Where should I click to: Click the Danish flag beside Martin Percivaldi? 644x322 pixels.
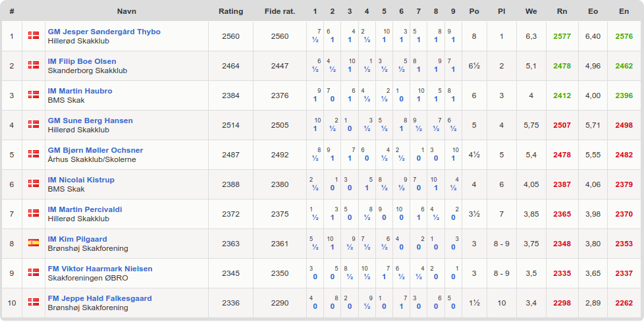pyautogui.click(x=34, y=213)
